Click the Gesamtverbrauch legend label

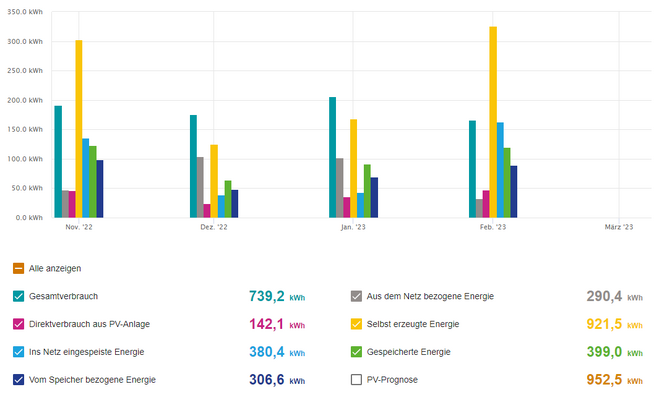(x=63, y=296)
